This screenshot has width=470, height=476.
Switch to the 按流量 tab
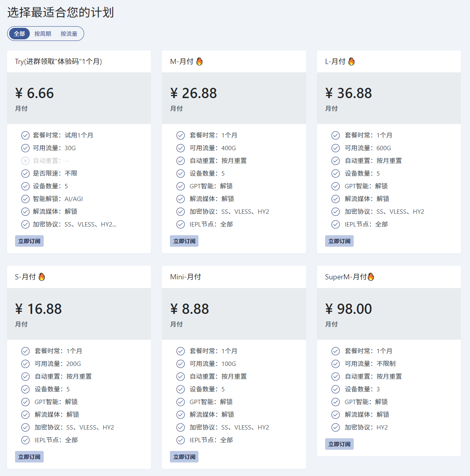pyautogui.click(x=69, y=34)
